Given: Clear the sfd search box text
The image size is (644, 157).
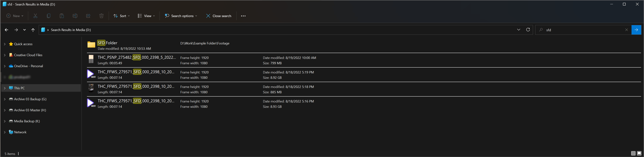Looking at the screenshot, I should click(x=627, y=30).
